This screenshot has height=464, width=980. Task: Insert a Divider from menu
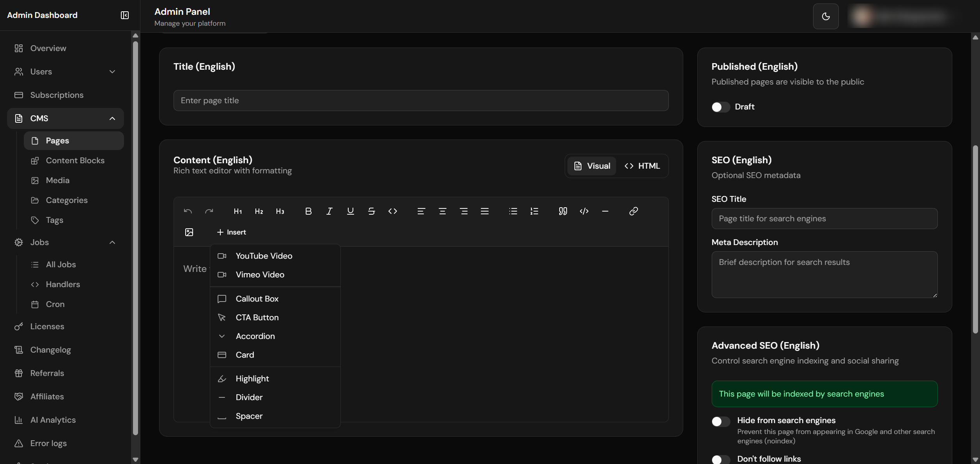tap(275, 397)
